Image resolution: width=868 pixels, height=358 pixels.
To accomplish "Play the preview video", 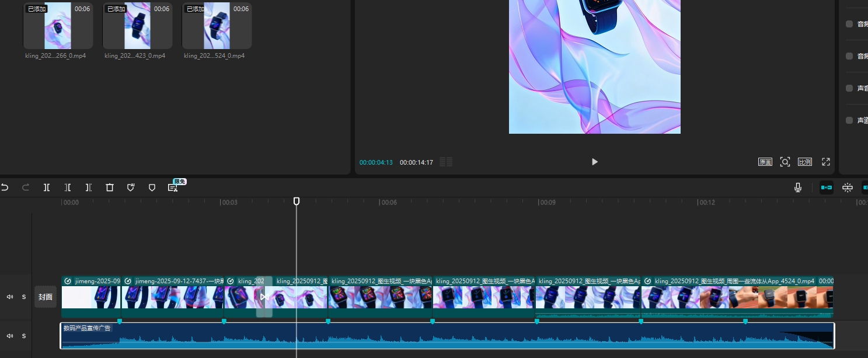I will [x=594, y=162].
